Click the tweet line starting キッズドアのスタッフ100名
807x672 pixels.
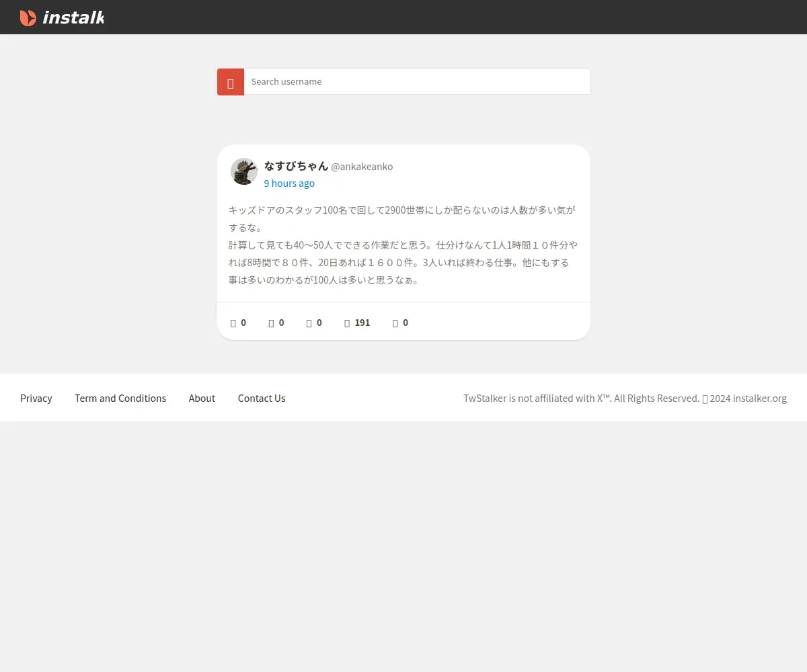coord(402,210)
